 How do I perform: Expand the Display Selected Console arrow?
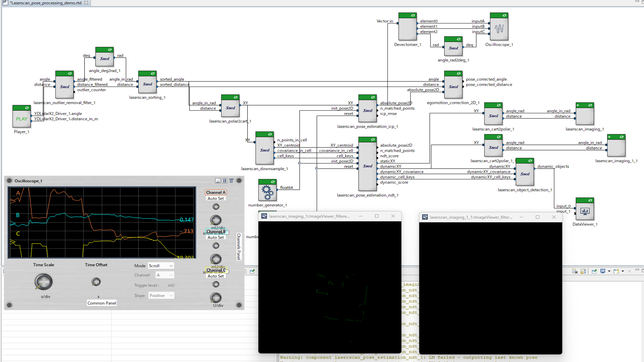point(609,271)
